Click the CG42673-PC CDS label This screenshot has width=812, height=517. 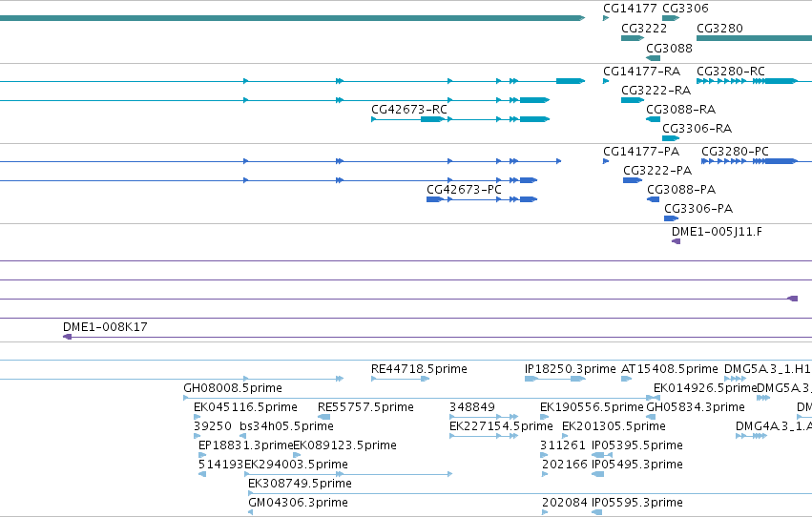[x=464, y=190]
